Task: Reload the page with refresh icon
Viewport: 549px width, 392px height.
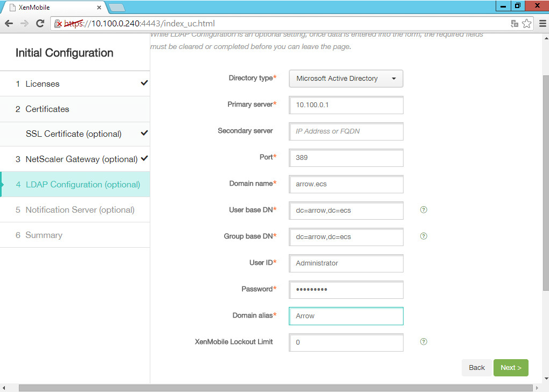Action: (40, 24)
